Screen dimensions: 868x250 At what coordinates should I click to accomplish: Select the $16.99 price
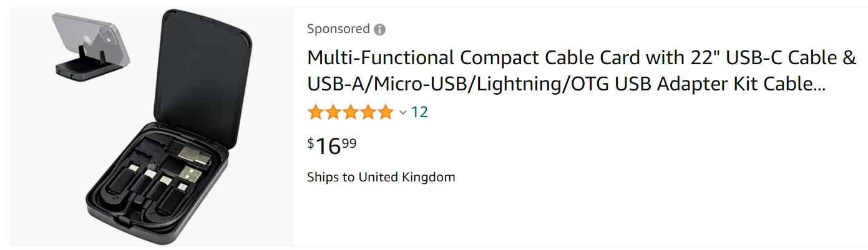[x=332, y=146]
